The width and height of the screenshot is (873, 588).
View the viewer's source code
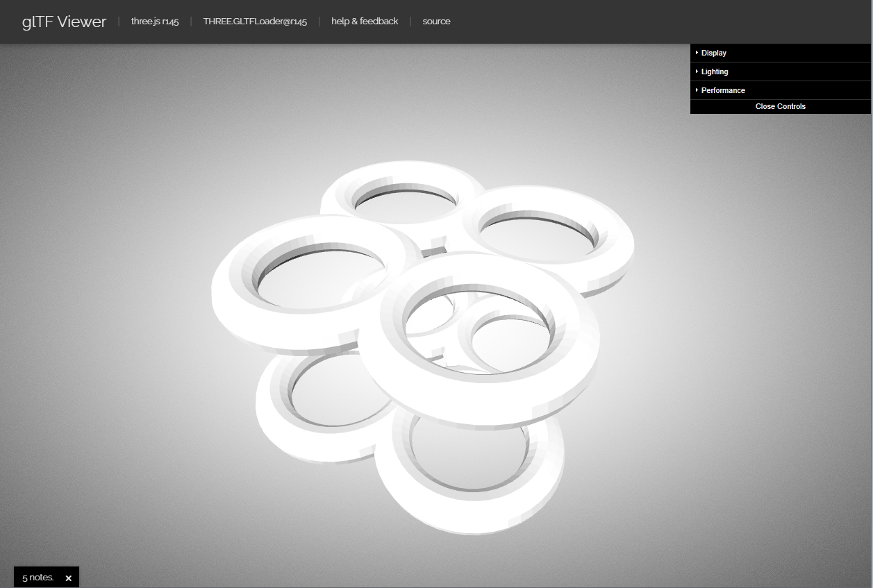(436, 22)
